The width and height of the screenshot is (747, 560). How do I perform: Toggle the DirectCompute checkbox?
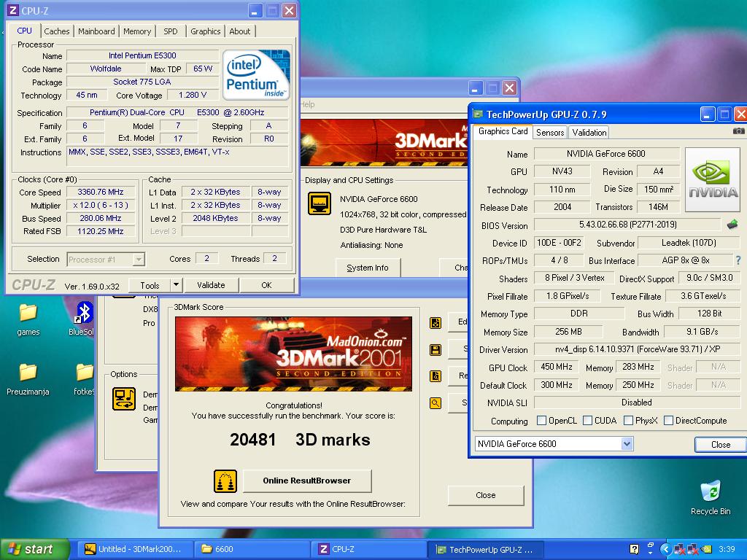(668, 421)
